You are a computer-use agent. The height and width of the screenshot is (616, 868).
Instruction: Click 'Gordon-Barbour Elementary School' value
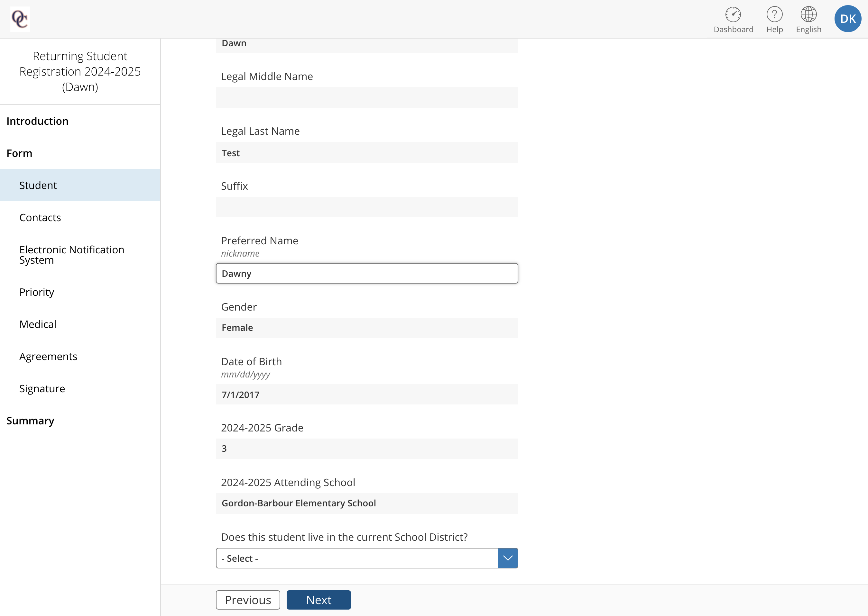tap(299, 503)
